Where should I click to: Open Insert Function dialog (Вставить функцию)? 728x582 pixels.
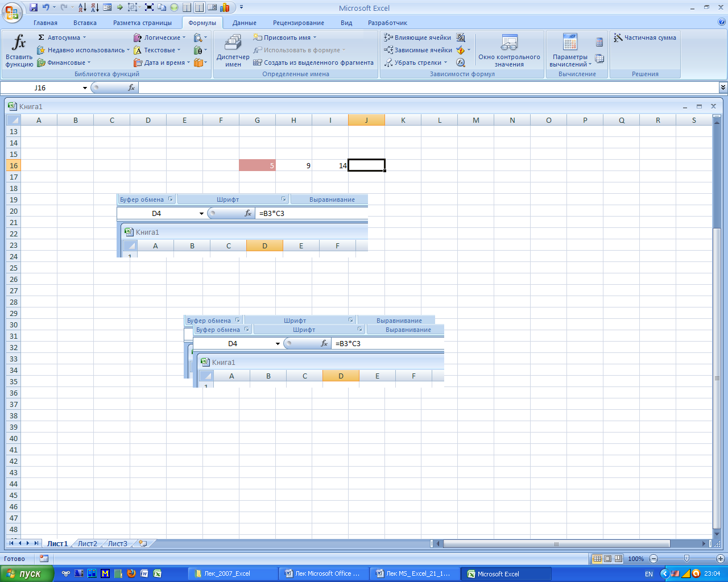click(19, 51)
